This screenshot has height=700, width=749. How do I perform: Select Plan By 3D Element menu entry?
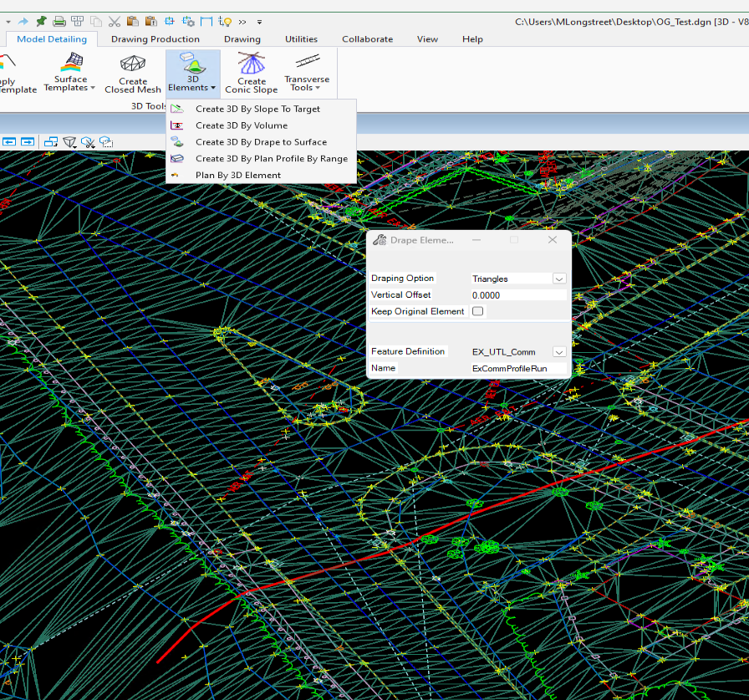[237, 176]
